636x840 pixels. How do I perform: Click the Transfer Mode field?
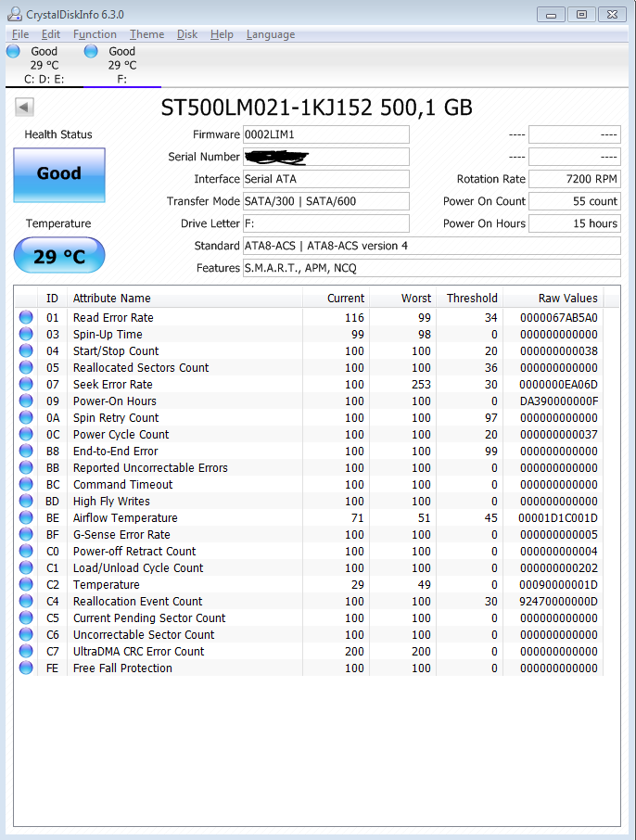pyautogui.click(x=325, y=201)
